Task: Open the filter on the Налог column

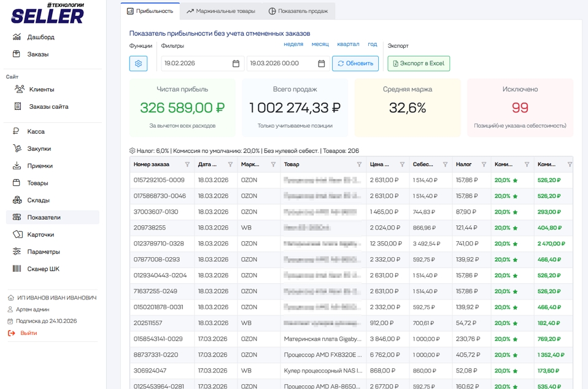Action: 485,164
